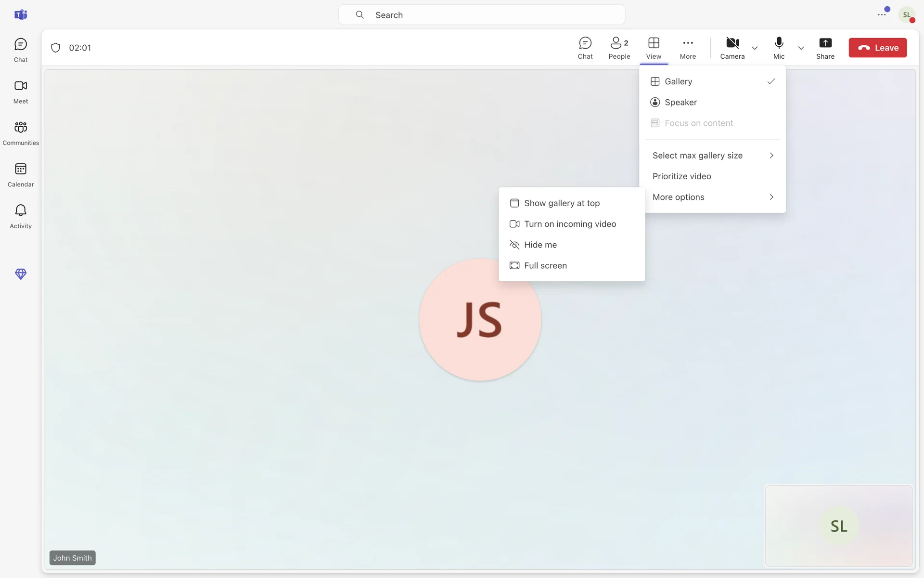Click the premium diamond icon
924x578 pixels.
[x=21, y=274]
